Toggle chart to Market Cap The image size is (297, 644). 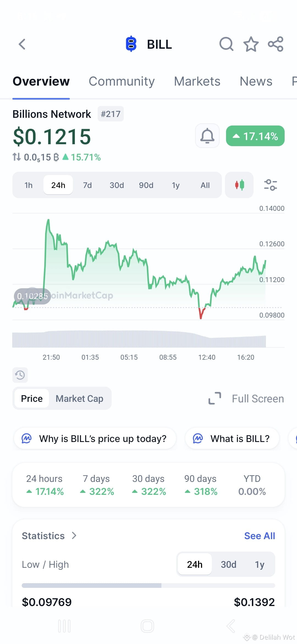pyautogui.click(x=79, y=399)
